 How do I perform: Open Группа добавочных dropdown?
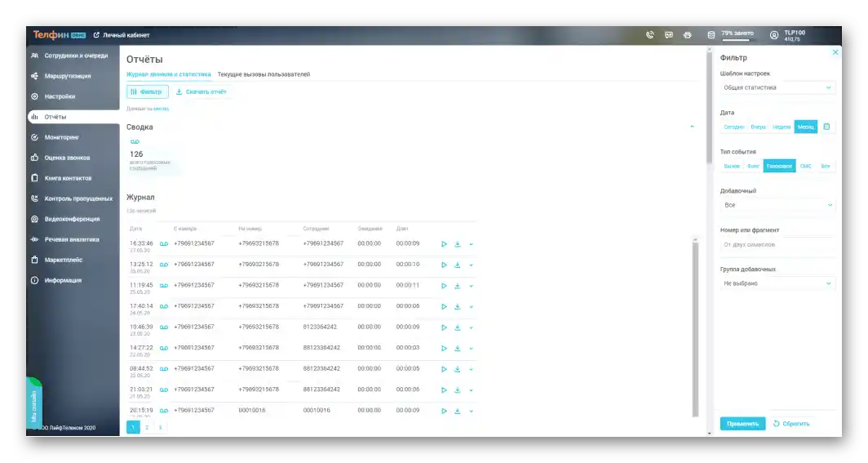[x=777, y=283]
